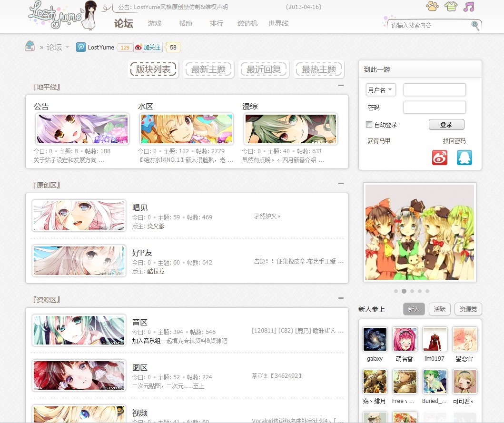The height and width of the screenshot is (423, 504).
Task: Collapse the 『资源区』 section
Action: point(341,298)
